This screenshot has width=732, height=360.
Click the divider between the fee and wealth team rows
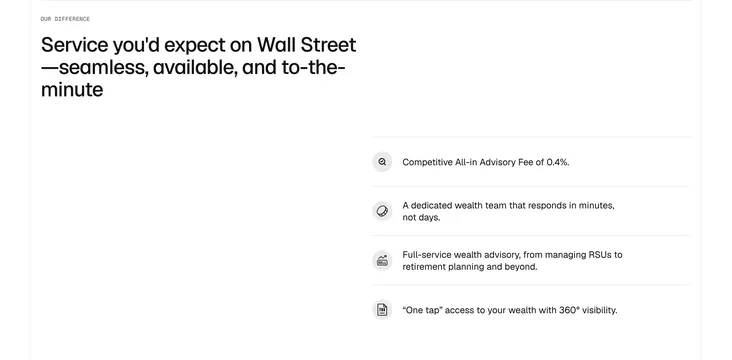pyautogui.click(x=531, y=186)
